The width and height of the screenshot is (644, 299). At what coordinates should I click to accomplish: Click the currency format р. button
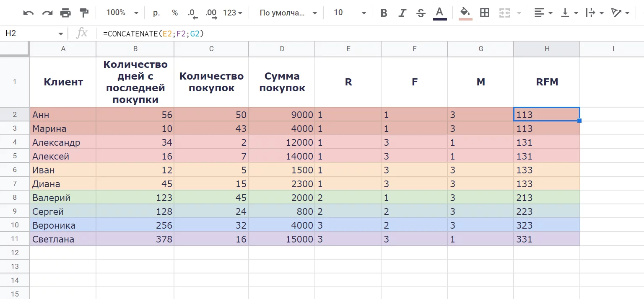point(156,13)
